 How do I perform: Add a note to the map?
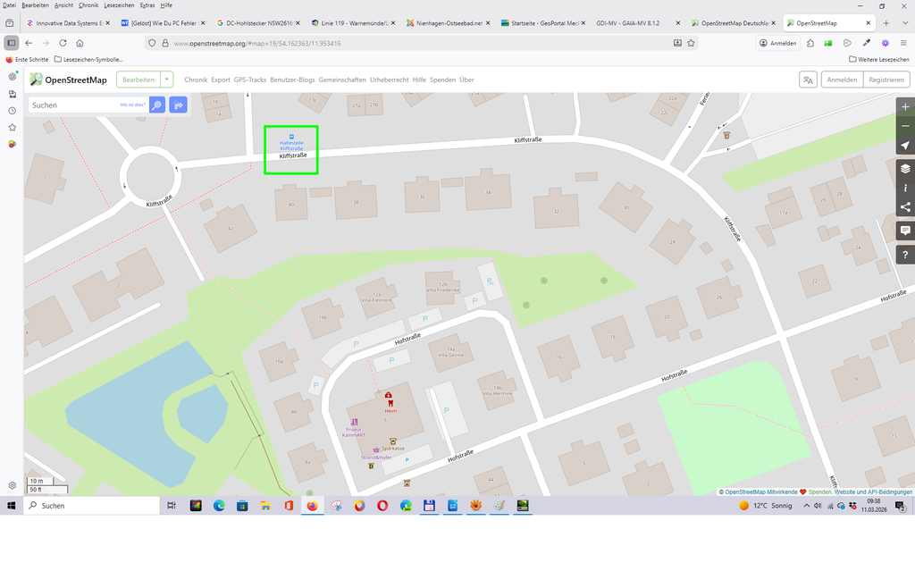tap(905, 231)
